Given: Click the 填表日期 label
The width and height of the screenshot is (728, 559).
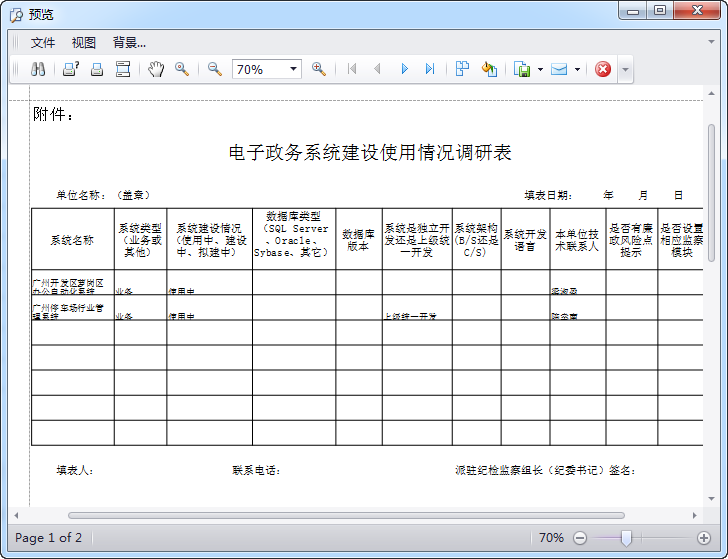Looking at the screenshot, I should coord(548,195).
